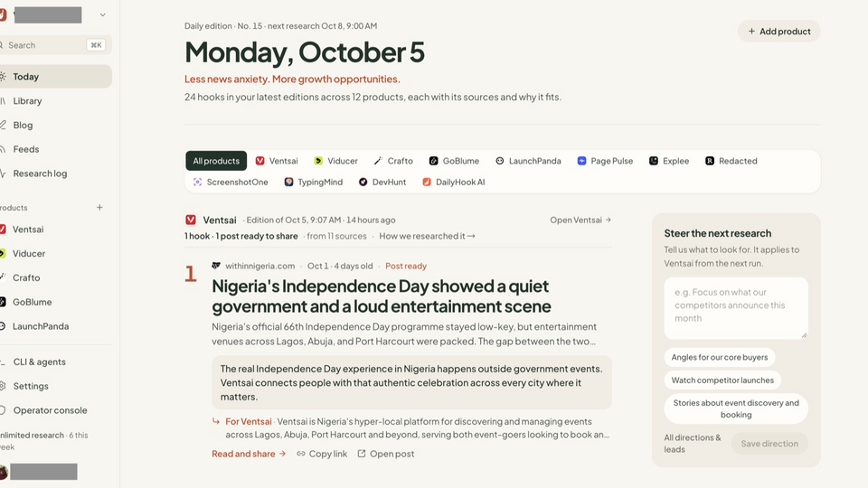Open the workspace switcher chevron
Viewport: 868px width, 488px height.
(x=102, y=15)
